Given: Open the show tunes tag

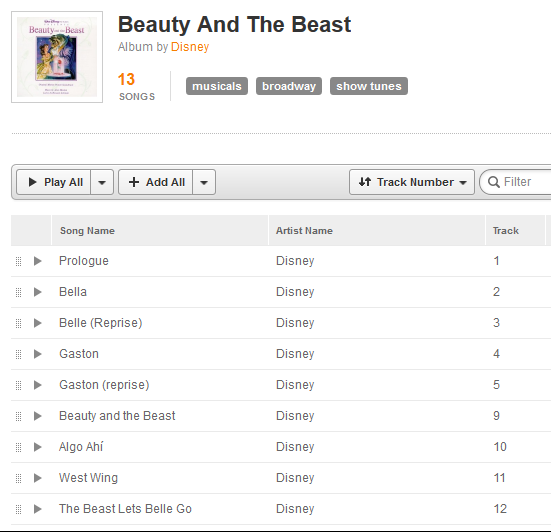Looking at the screenshot, I should 369,86.
